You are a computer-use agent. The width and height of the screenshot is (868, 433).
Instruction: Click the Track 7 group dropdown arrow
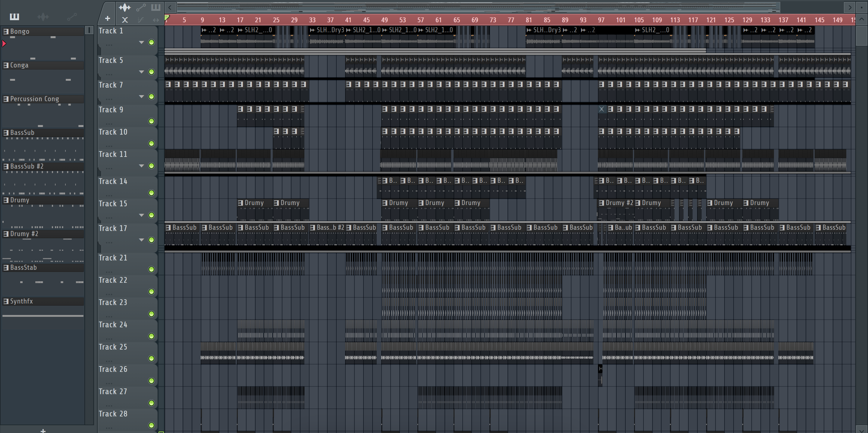click(x=142, y=97)
